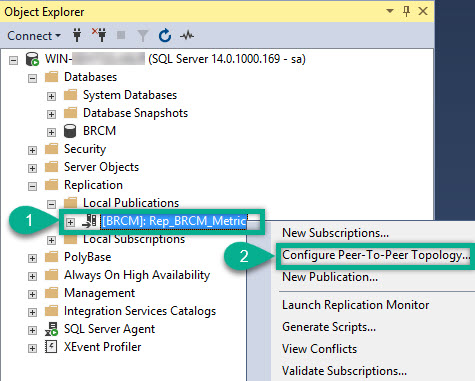Image resolution: width=475 pixels, height=381 pixels.
Task: Click the Disconnect plug icon with red X
Action: [x=99, y=35]
